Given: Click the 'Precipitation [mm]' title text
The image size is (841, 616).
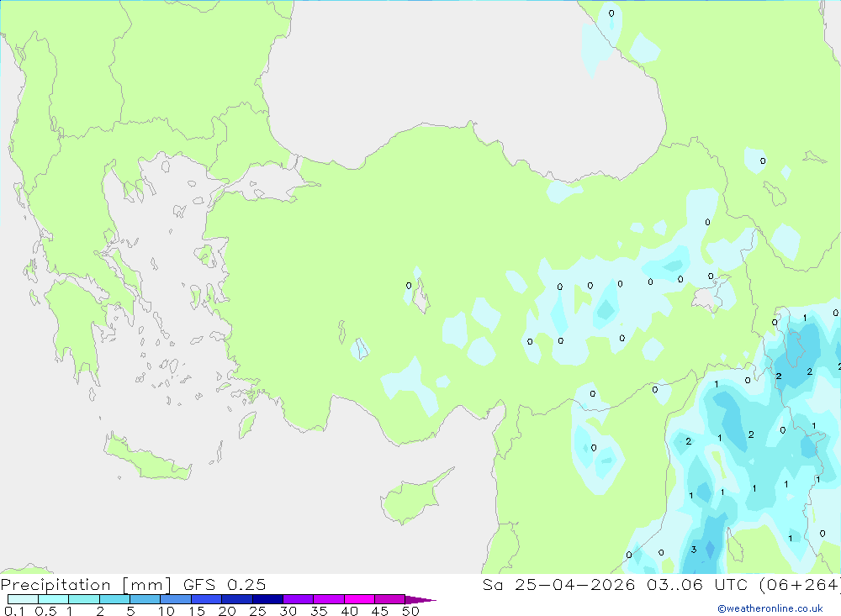Looking at the screenshot, I should [87, 585].
